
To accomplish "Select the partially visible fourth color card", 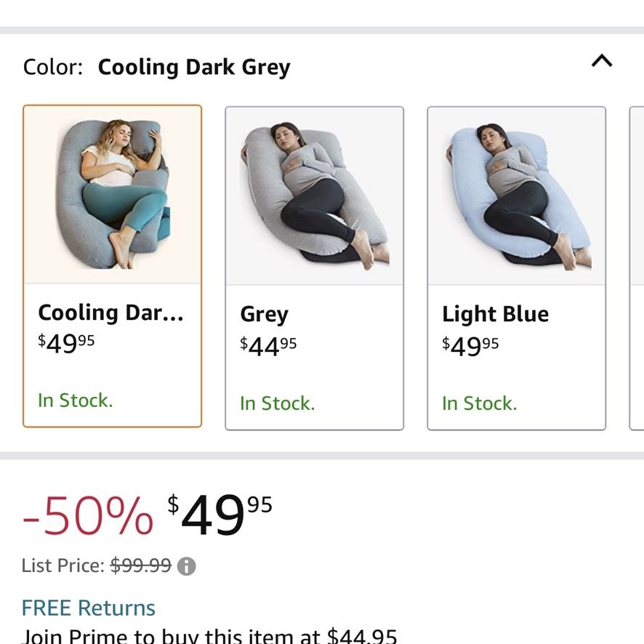I will pyautogui.click(x=637, y=268).
